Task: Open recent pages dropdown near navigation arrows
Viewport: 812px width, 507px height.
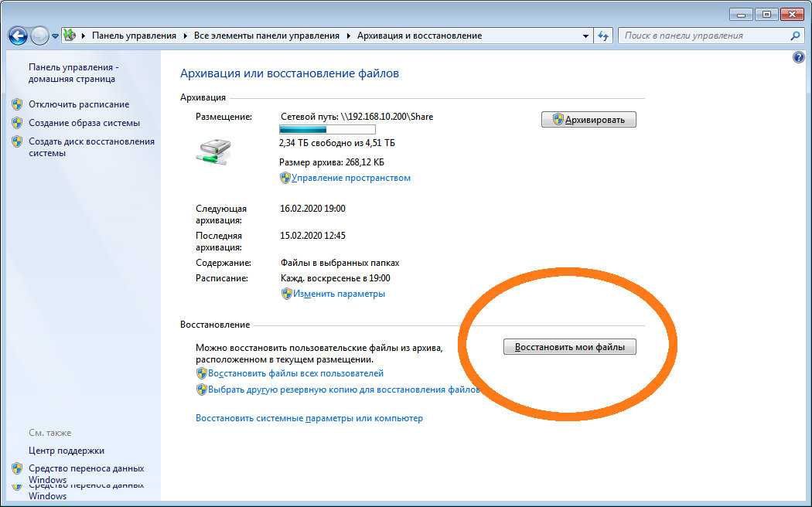Action: click(x=55, y=36)
